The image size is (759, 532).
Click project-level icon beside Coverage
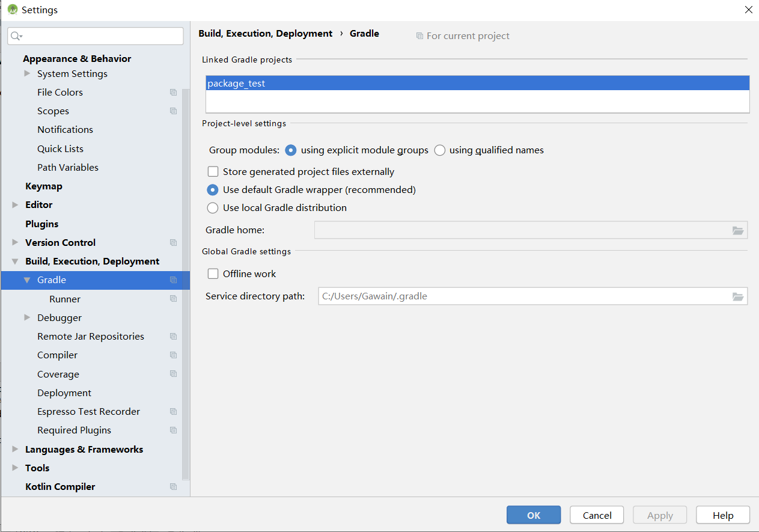pos(173,374)
